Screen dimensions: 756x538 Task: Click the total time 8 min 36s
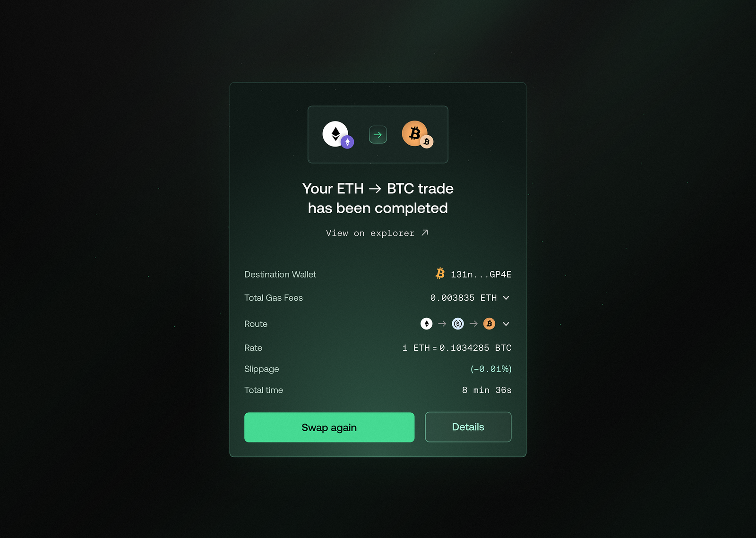(487, 390)
